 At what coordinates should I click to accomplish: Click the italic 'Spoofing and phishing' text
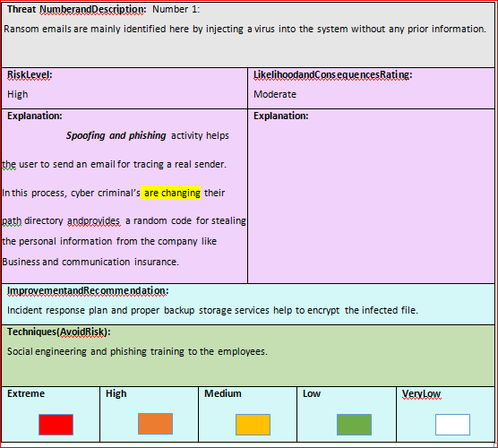[x=116, y=135]
